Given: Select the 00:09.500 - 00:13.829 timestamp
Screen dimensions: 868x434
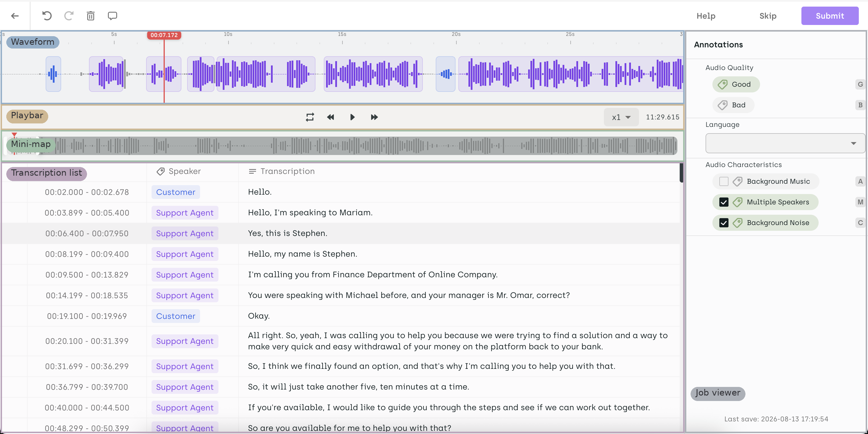Looking at the screenshot, I should (x=87, y=275).
